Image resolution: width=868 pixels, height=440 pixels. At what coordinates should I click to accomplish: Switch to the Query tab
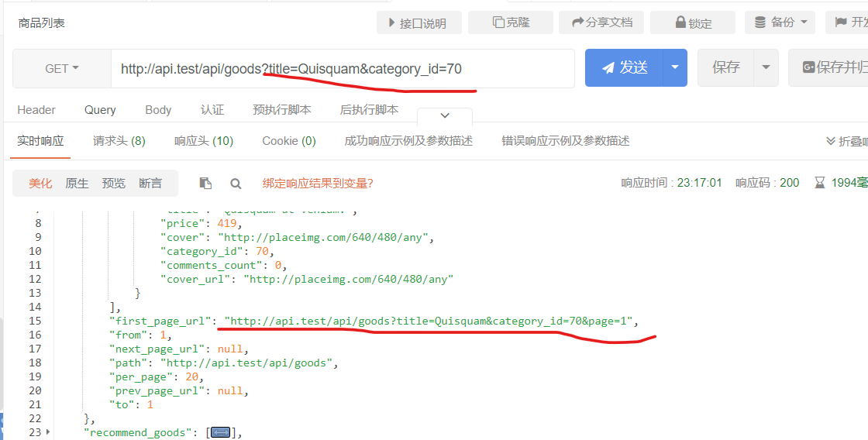[100, 109]
